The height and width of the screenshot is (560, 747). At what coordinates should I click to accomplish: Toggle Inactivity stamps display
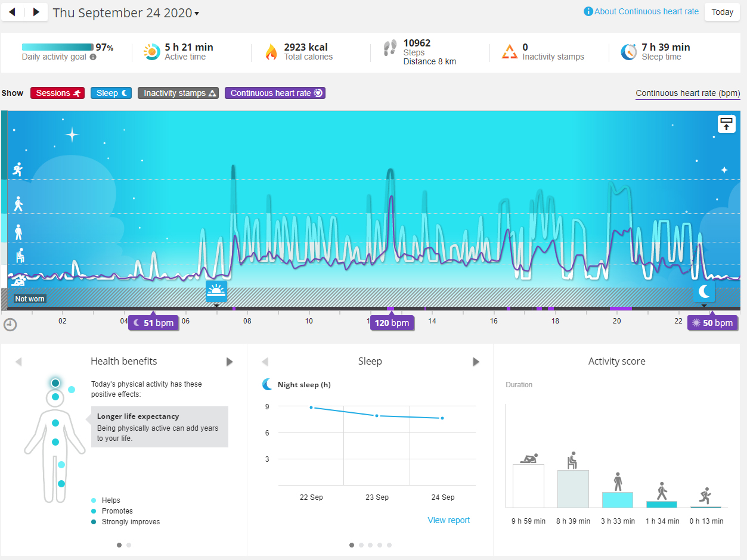[178, 93]
